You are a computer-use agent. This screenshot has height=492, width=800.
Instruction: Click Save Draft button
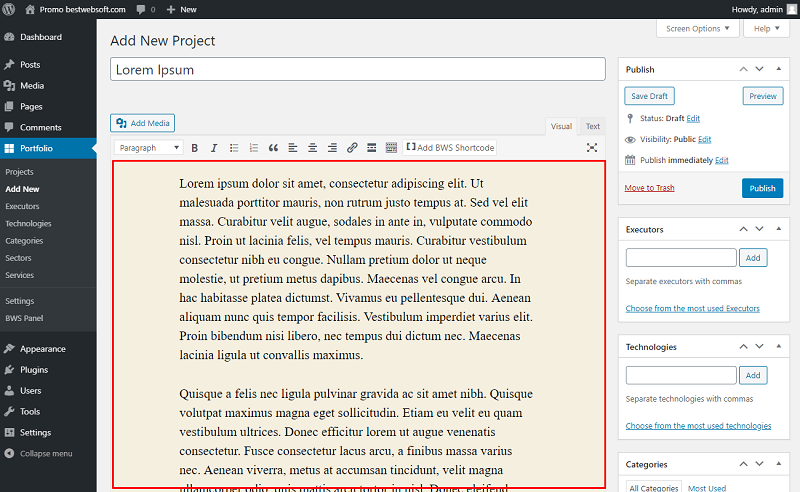point(649,96)
